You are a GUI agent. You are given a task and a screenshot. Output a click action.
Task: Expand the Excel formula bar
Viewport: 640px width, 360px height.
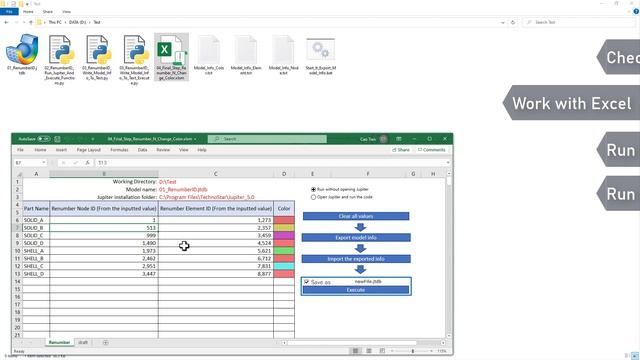click(x=448, y=162)
